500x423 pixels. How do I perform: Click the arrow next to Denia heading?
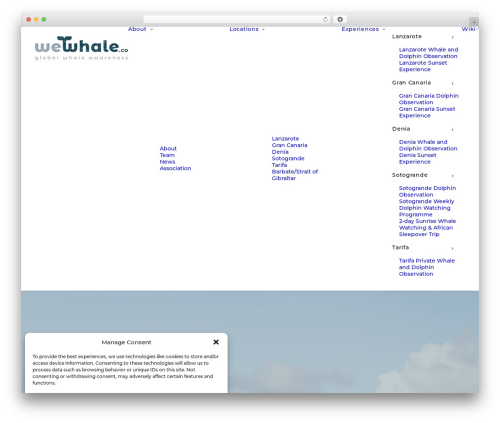(x=453, y=129)
